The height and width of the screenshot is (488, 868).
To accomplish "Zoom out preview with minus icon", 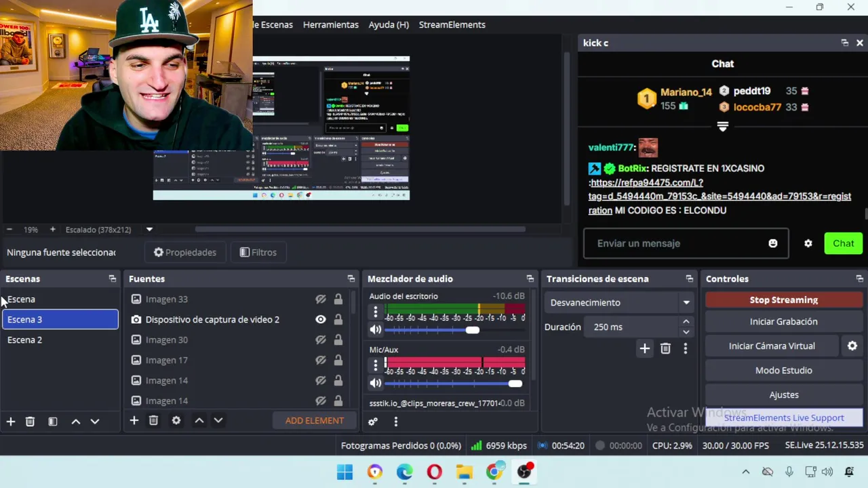I will (x=9, y=230).
